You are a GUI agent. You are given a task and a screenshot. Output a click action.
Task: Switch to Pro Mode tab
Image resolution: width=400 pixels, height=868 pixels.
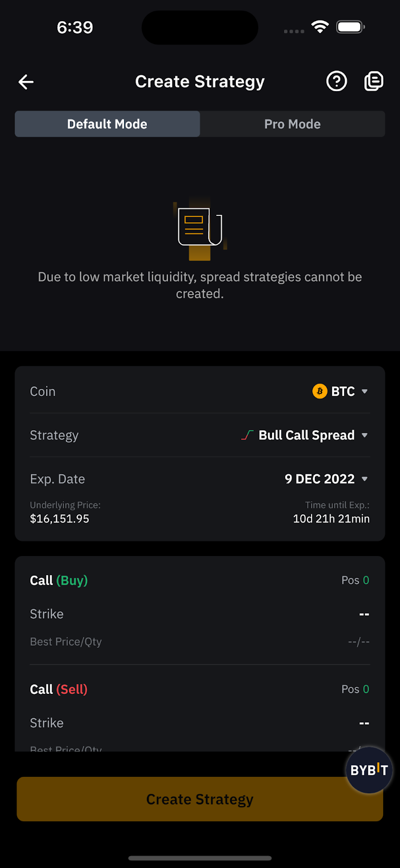pyautogui.click(x=293, y=124)
